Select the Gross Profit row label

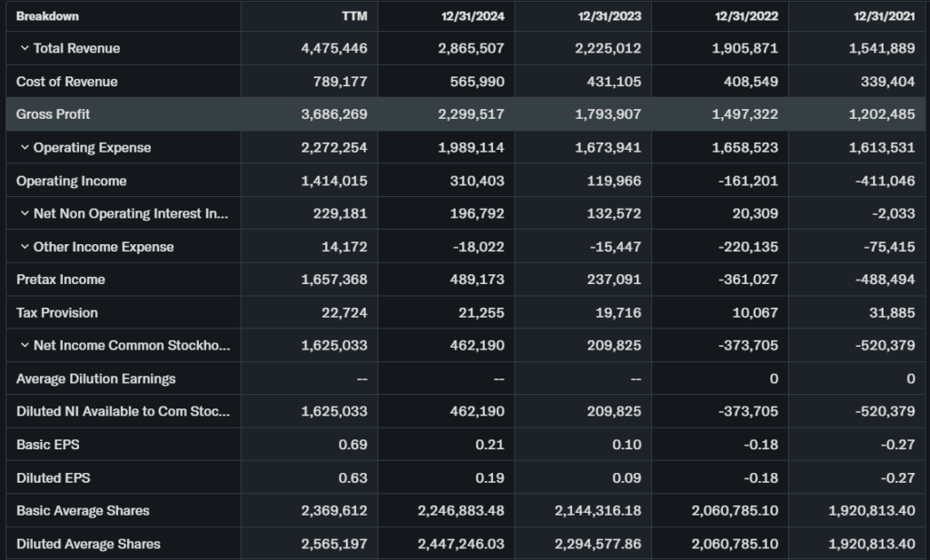point(53,114)
